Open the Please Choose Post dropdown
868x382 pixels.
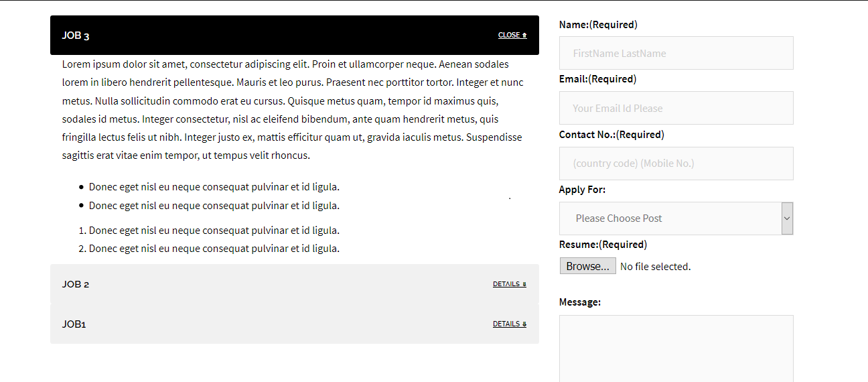pos(670,218)
